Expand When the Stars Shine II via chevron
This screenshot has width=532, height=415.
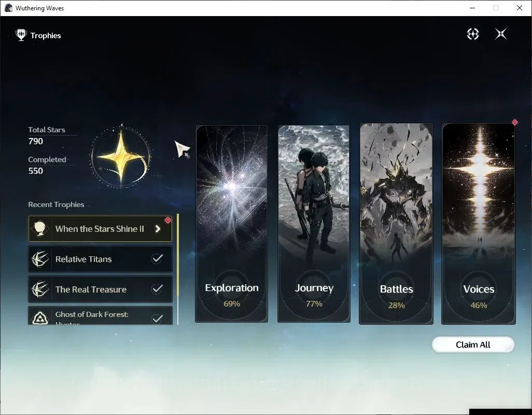click(158, 229)
